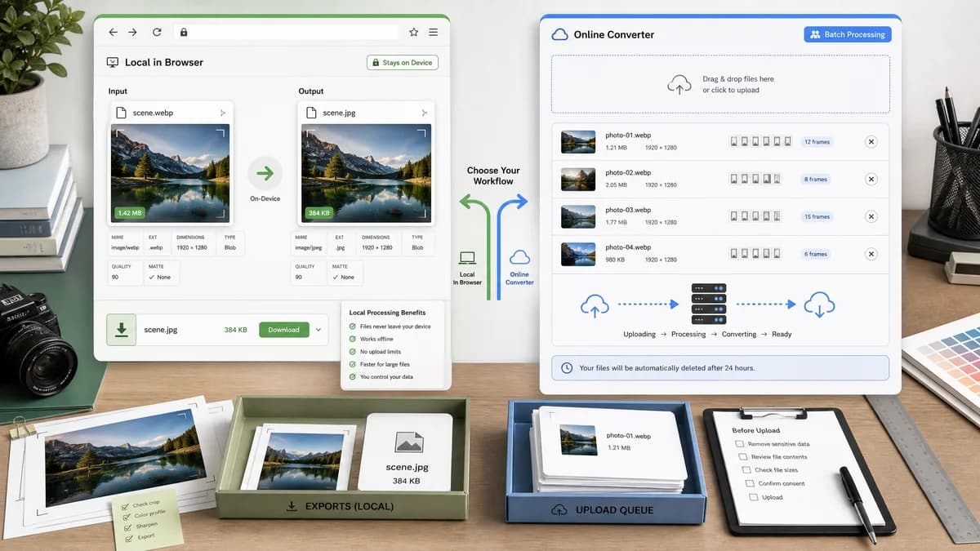The width and height of the screenshot is (980, 551).
Task: Click the scene.jpg filename in the download bar
Action: (161, 330)
